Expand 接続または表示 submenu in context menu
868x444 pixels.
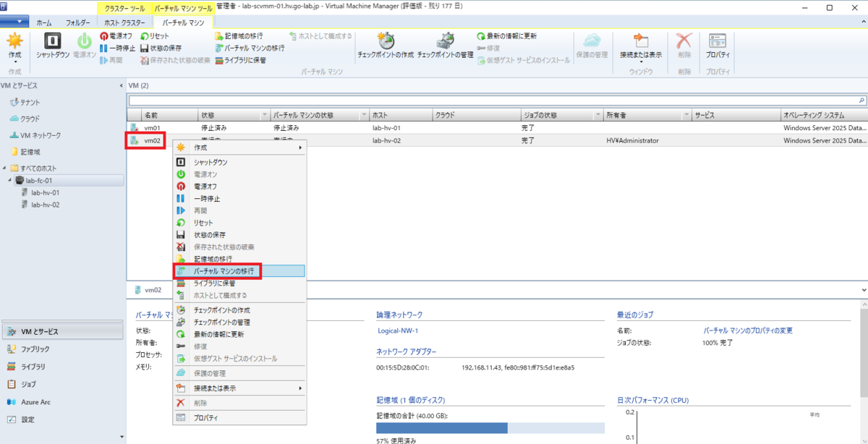tap(239, 388)
